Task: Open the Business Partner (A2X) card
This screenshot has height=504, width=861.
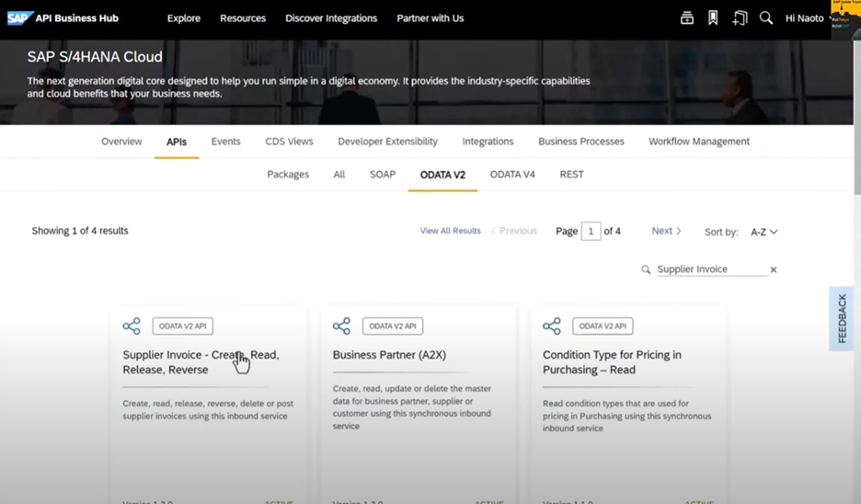Action: tap(389, 355)
